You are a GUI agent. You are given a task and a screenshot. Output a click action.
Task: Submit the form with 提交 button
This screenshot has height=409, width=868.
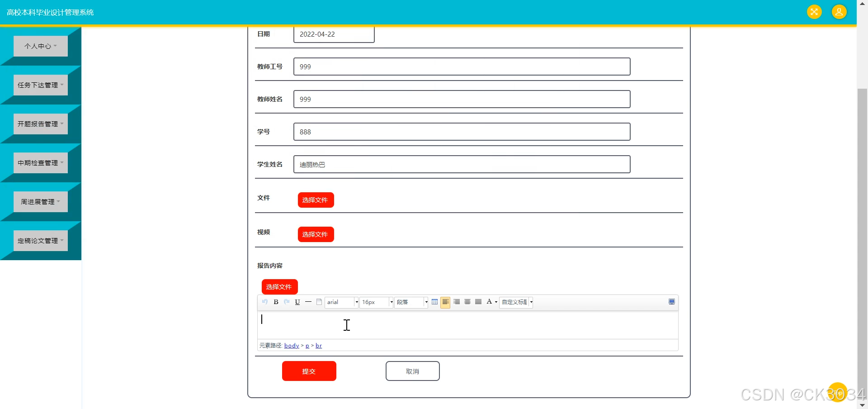tap(309, 371)
